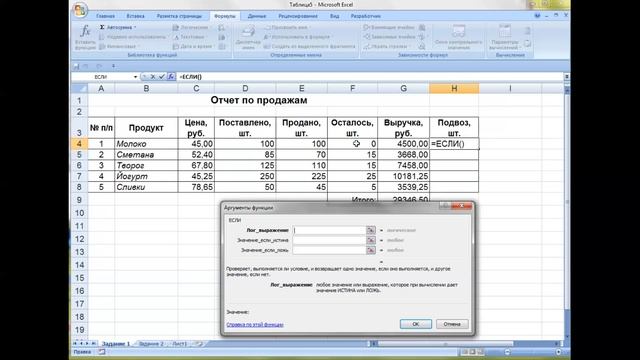
Task: Click the fx icon in formula bar
Action: (x=171, y=77)
